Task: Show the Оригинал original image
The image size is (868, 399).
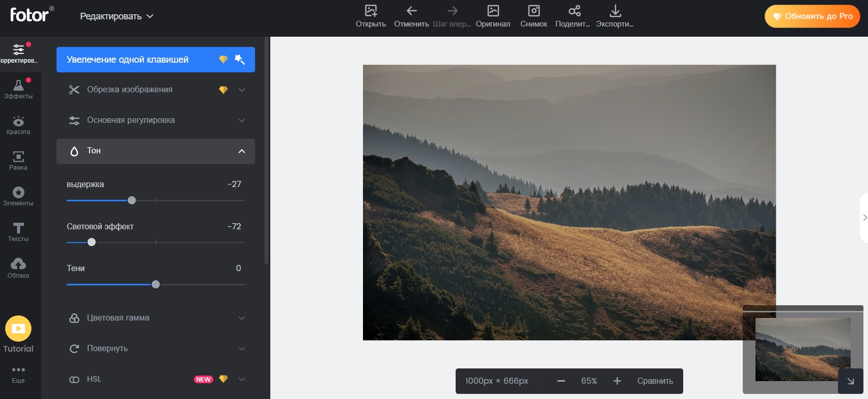Action: coord(493,11)
